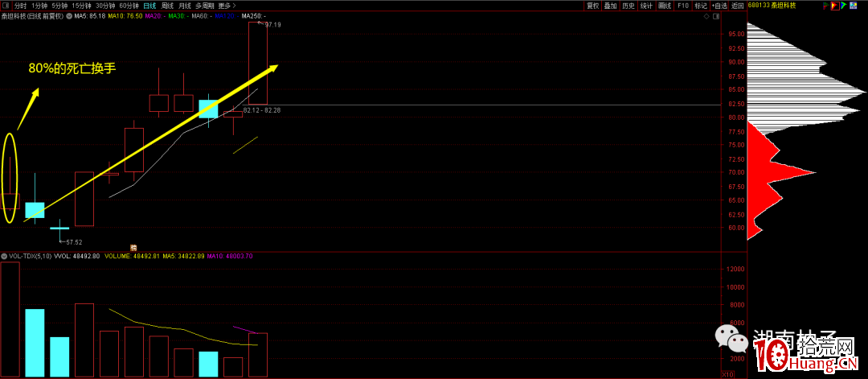
Task: Open the 复权 adjustment button
Action: [593, 6]
